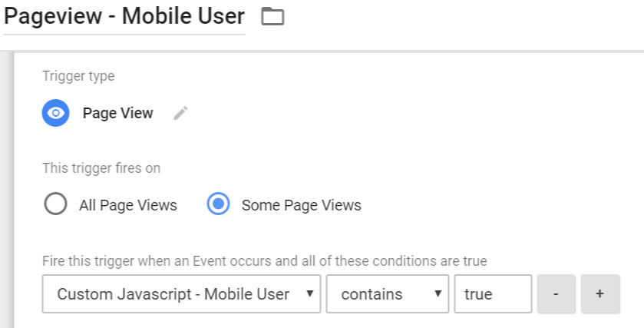Click the arrow on the variable dropdown
644x328 pixels.
(309, 294)
